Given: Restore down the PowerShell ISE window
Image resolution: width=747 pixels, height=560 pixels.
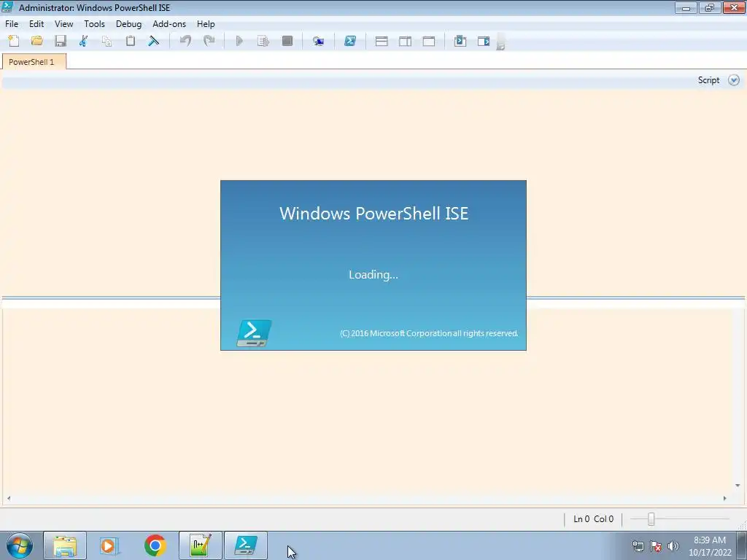Looking at the screenshot, I should click(710, 8).
